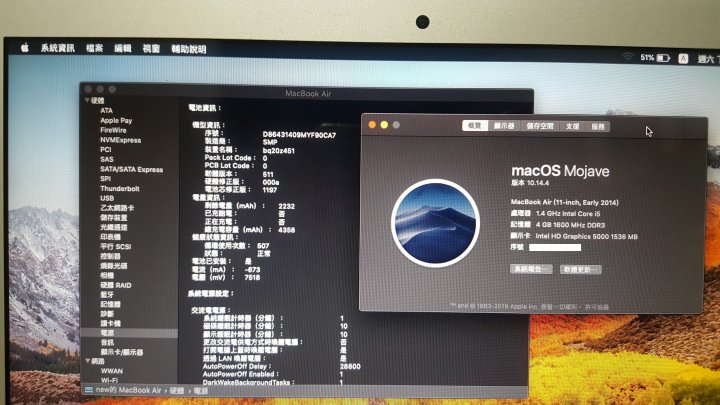This screenshot has width=720, height=405.
Task: Open the 輔助說明 menu
Action: pos(189,49)
